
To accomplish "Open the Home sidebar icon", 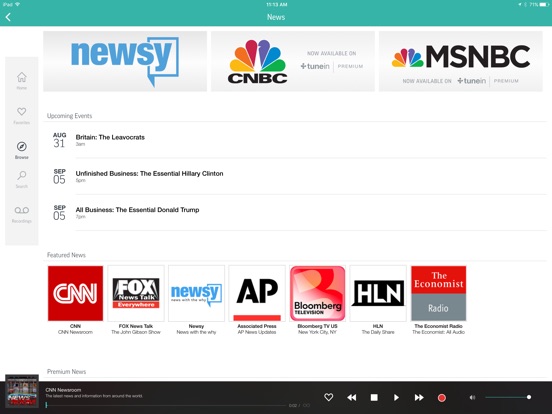I will tap(21, 81).
